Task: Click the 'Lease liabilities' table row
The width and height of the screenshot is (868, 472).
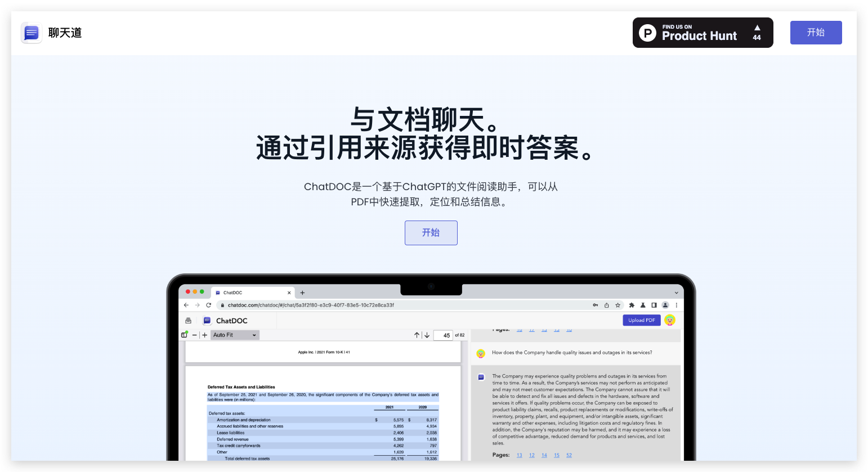Action: coord(323,433)
